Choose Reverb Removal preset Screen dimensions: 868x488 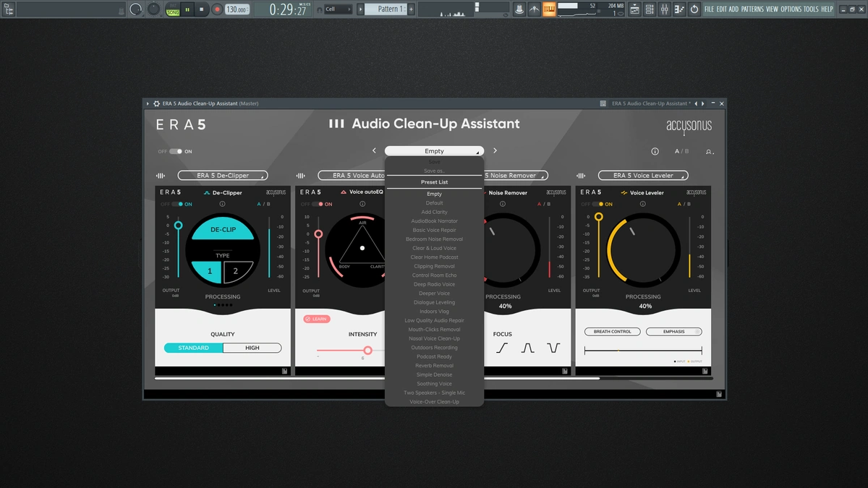(x=434, y=366)
